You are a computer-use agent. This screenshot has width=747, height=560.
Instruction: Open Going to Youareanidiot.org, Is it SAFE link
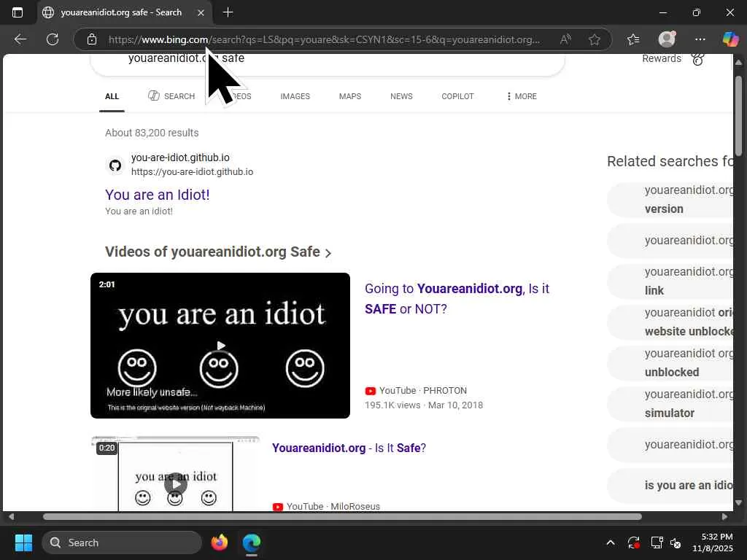(x=457, y=298)
